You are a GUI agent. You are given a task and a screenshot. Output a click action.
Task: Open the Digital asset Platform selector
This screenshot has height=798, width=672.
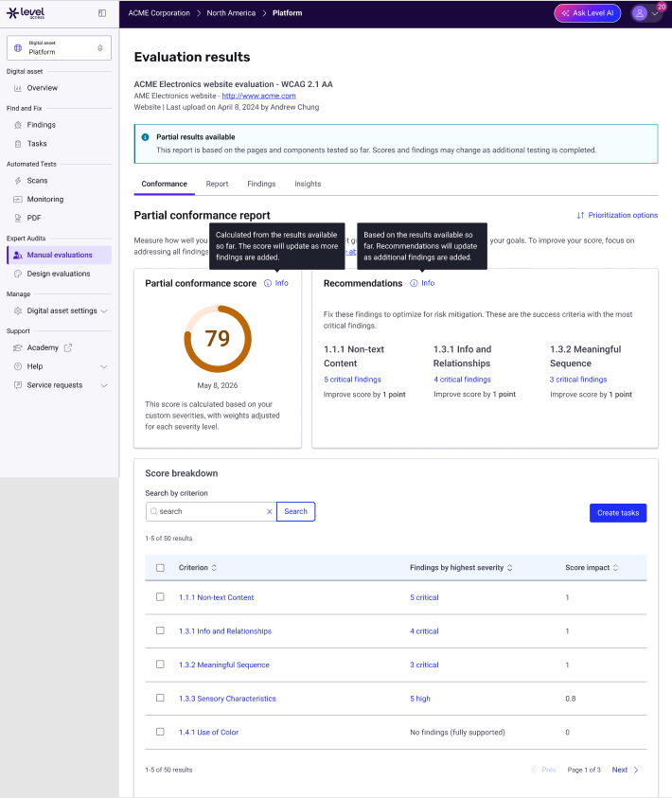coord(59,48)
